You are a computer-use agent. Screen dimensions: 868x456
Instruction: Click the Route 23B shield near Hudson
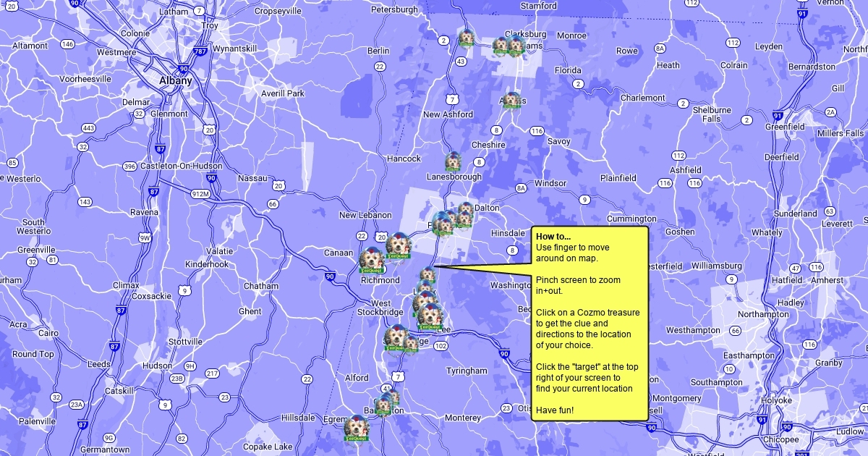176,379
